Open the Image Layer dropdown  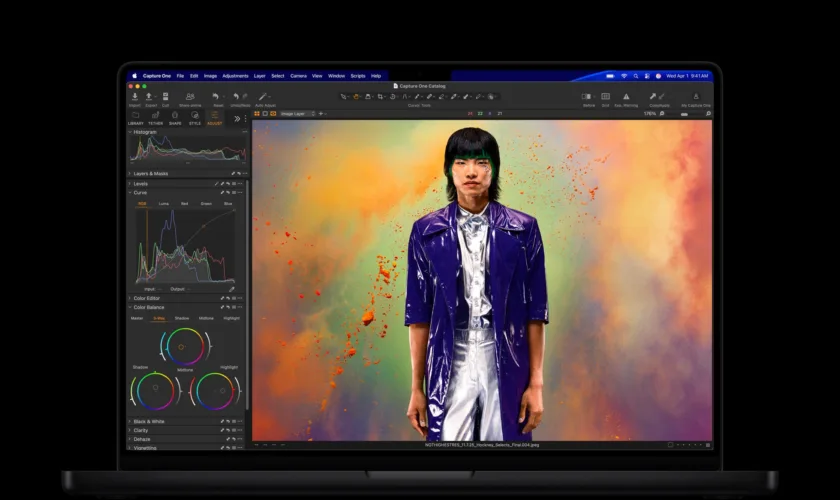297,114
